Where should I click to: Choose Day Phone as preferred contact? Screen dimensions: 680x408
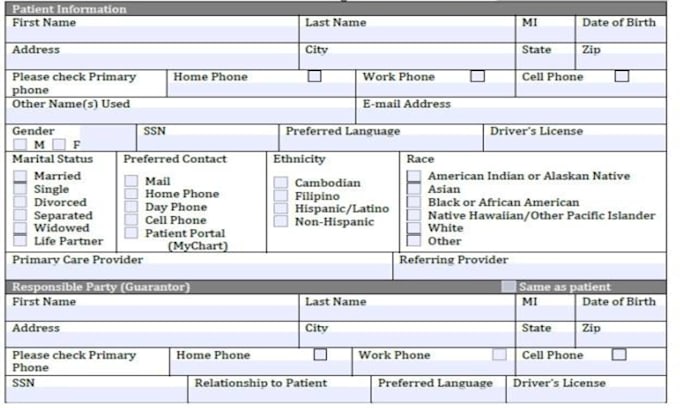[131, 207]
